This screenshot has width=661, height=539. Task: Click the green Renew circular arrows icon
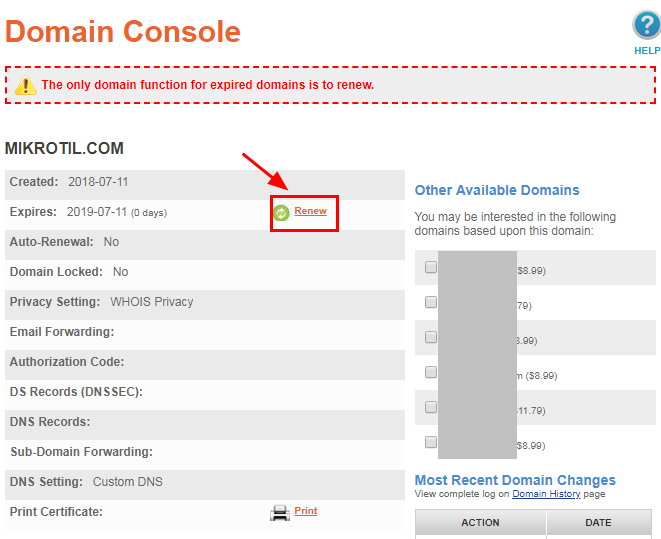point(281,213)
